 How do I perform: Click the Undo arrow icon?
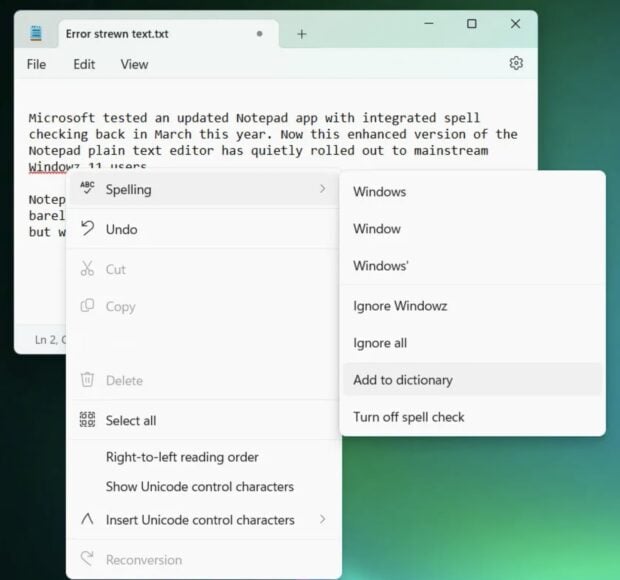[x=87, y=229]
